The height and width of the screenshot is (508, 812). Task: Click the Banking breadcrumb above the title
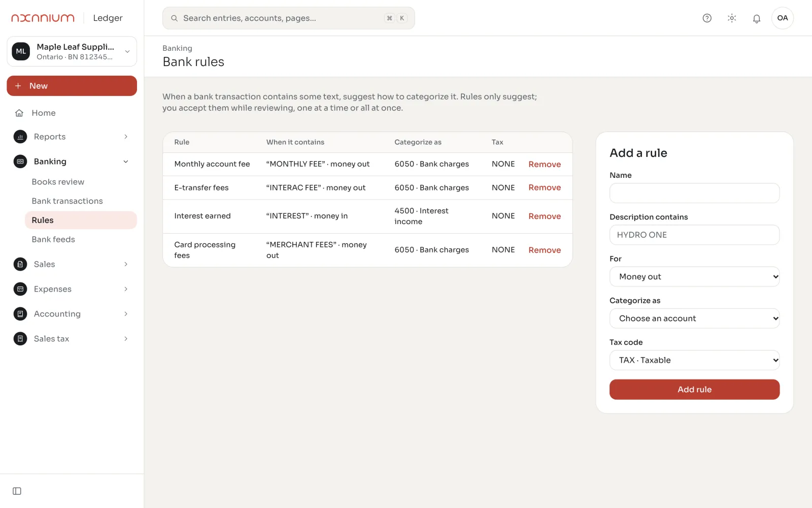[x=177, y=48]
